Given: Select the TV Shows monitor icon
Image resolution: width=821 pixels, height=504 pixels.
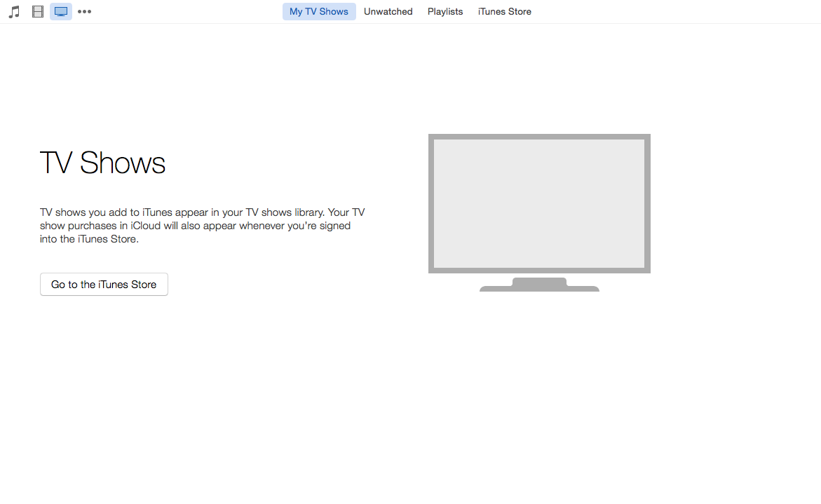Looking at the screenshot, I should click(61, 11).
